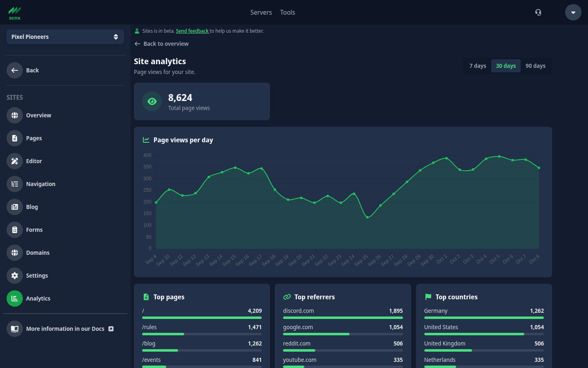Open the Pages document icon

point(15,138)
